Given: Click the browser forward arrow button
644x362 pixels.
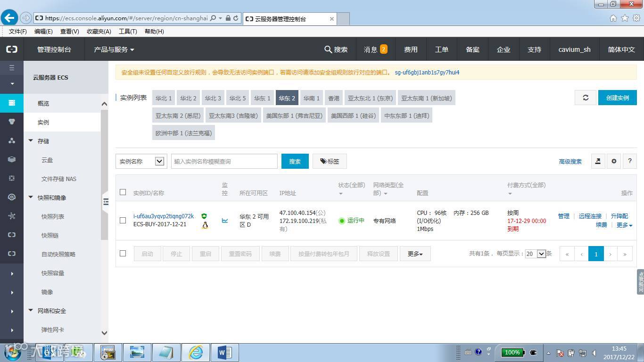Looking at the screenshot, I should point(26,18).
